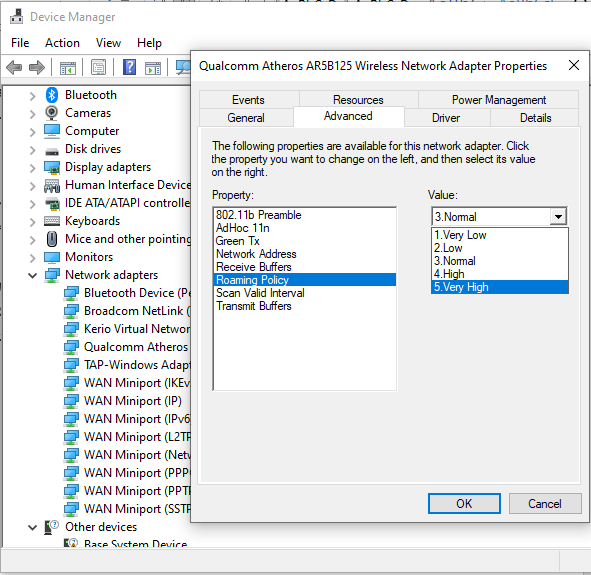
Task: Open the Action menu
Action: point(62,43)
